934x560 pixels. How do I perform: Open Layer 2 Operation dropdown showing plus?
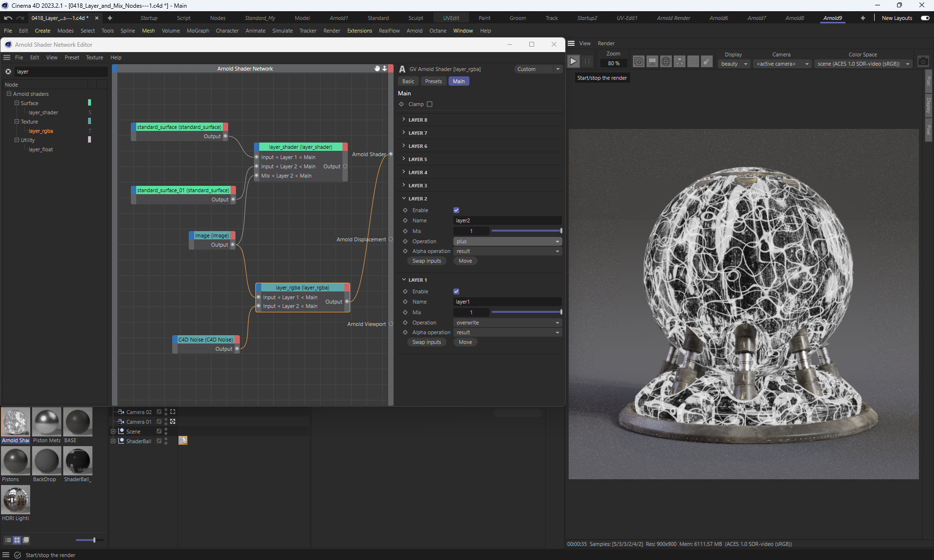[x=507, y=241]
